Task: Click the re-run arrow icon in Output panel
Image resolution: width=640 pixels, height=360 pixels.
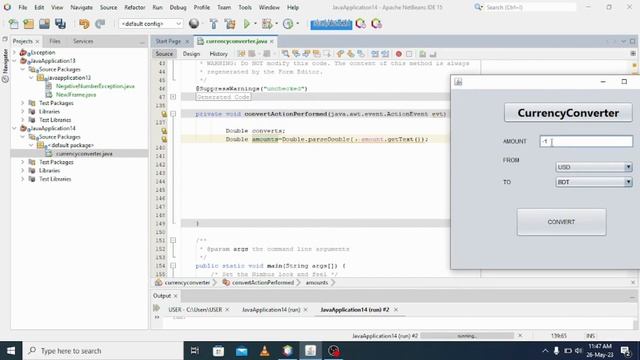Action: click(x=156, y=308)
